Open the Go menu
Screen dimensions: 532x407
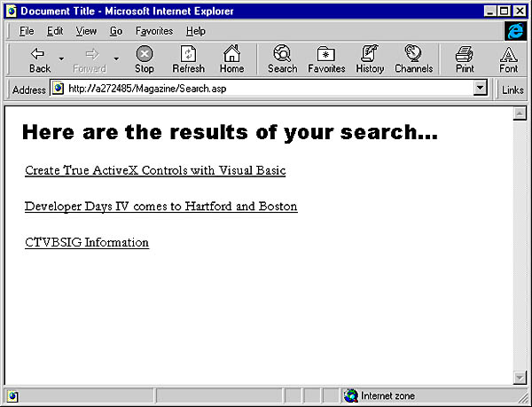[115, 31]
